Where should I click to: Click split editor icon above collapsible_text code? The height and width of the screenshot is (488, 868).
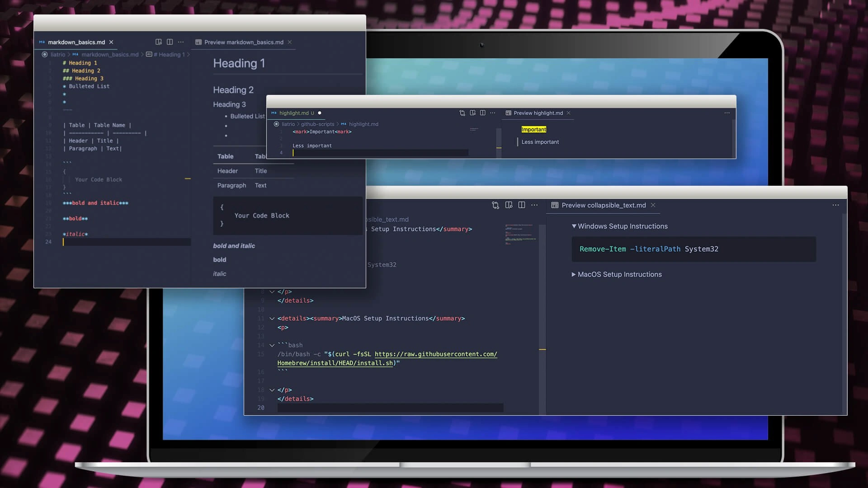coord(521,205)
